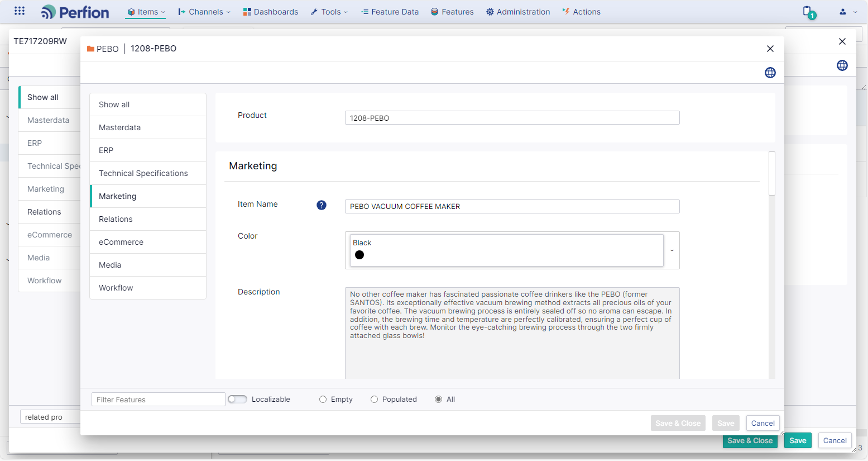Viewport: 868px width, 461px height.
Task: Open the Tools menu dropdown
Action: tap(329, 12)
